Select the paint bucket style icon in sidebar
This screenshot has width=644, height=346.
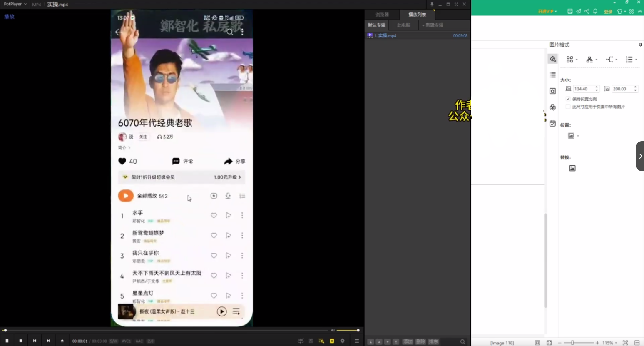pyautogui.click(x=552, y=59)
